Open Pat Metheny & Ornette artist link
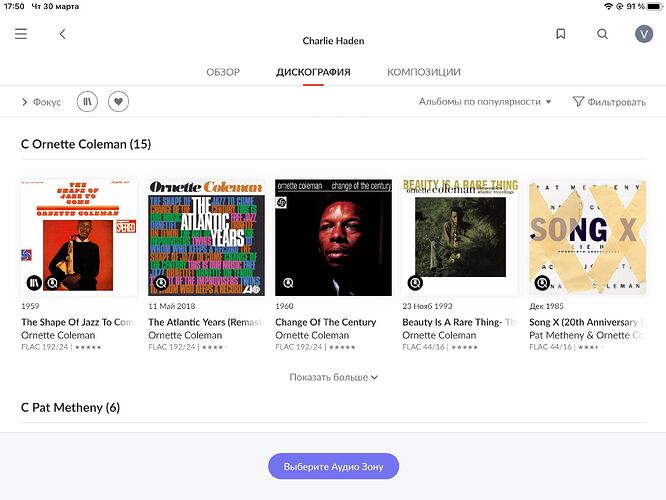Viewport: 666px width, 500px height. [x=587, y=335]
